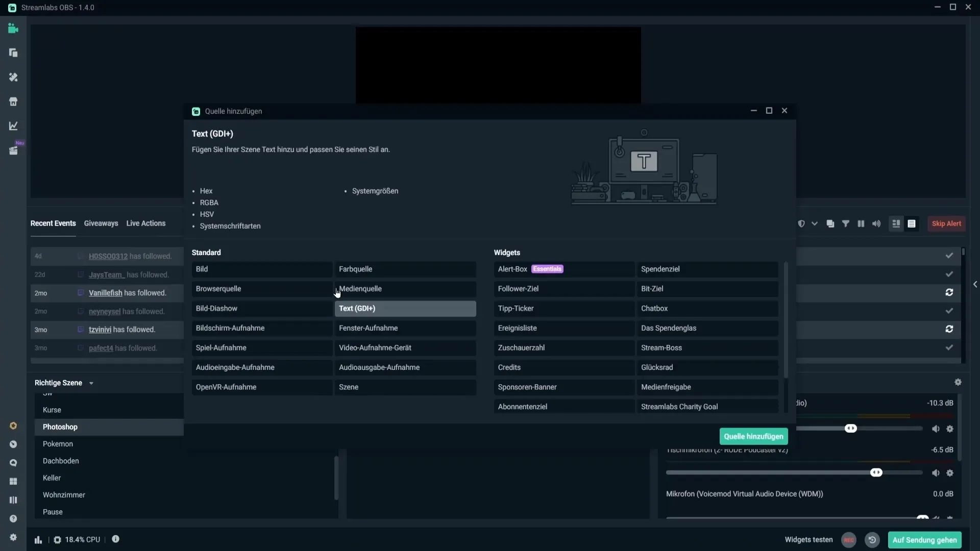Open the cloud chat bubble sidebar icon
Screen dimensions: 980x551
(x=13, y=463)
